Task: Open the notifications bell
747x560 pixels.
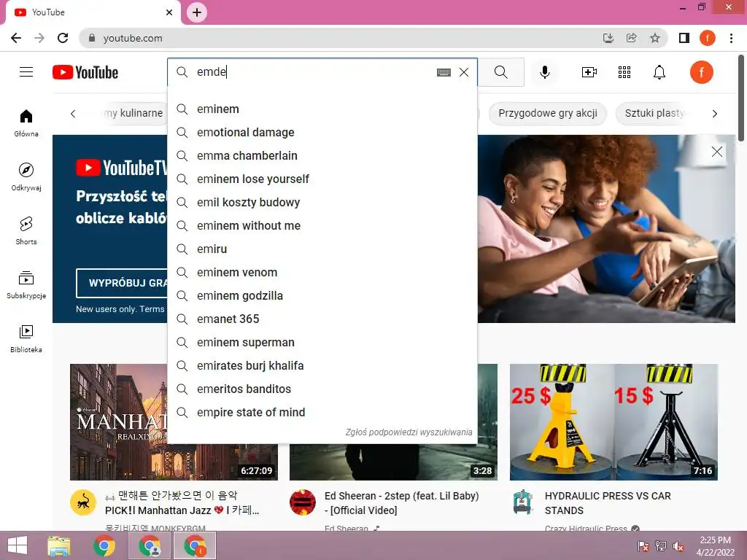Action: click(x=659, y=72)
